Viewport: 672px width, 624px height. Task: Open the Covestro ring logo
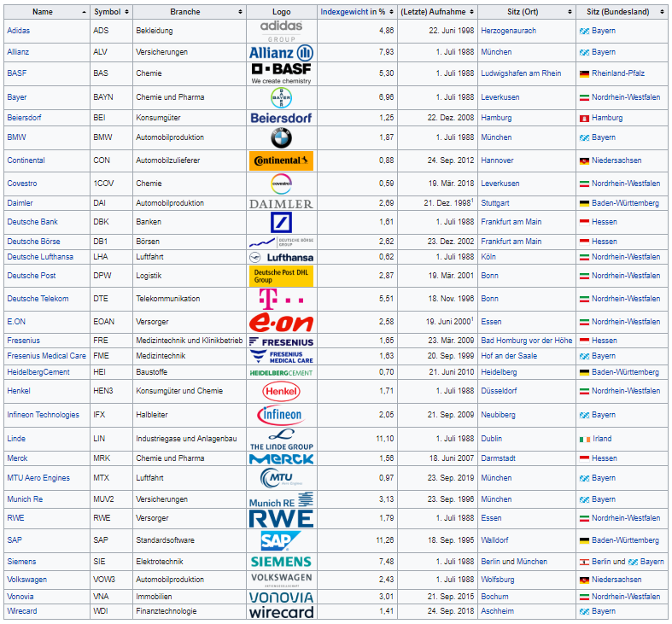click(x=281, y=184)
